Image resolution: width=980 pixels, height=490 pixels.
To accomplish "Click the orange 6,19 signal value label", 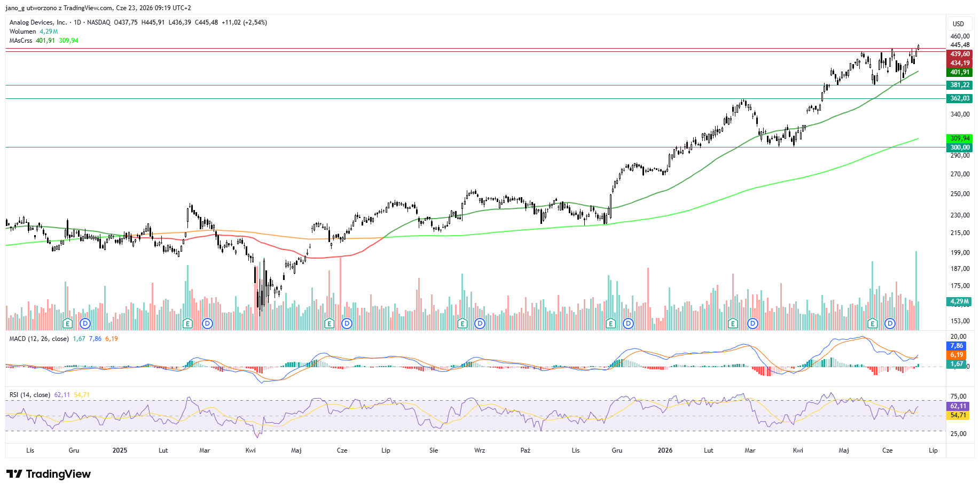I will 957,355.
